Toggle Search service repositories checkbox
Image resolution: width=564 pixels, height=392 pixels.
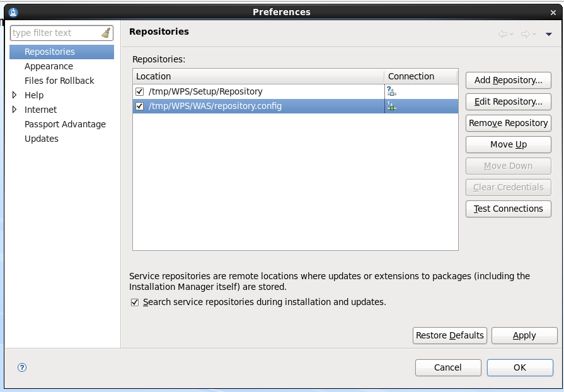[x=135, y=303]
